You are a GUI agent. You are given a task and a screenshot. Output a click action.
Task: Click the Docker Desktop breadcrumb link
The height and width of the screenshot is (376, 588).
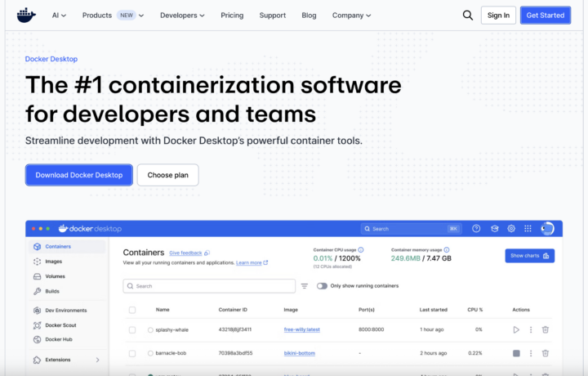tap(51, 59)
